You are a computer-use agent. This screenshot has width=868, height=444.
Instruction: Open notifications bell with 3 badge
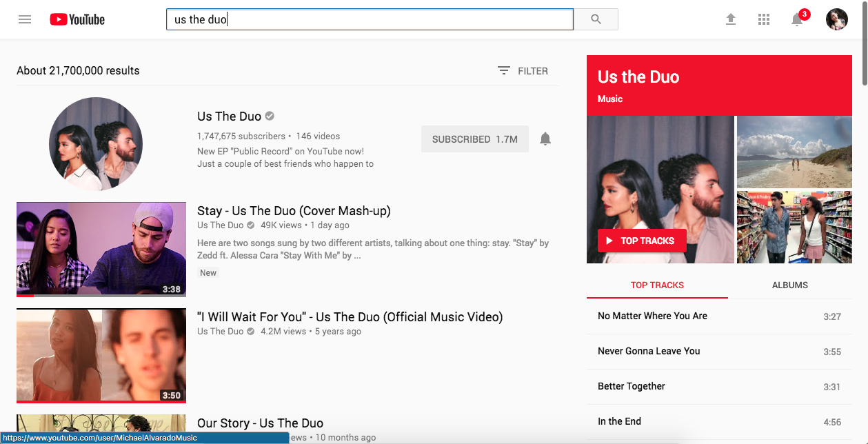point(798,19)
